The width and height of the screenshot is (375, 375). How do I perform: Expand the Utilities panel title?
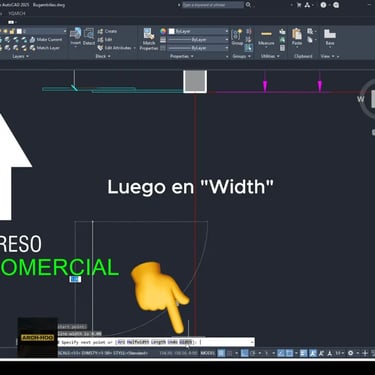coord(270,56)
